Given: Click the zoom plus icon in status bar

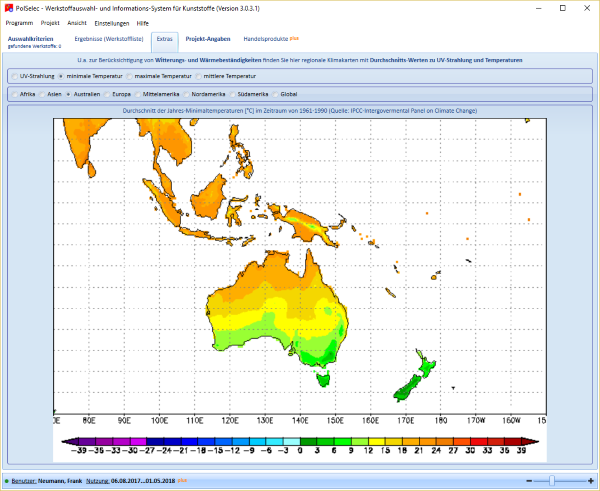Looking at the screenshot, I should (x=591, y=481).
